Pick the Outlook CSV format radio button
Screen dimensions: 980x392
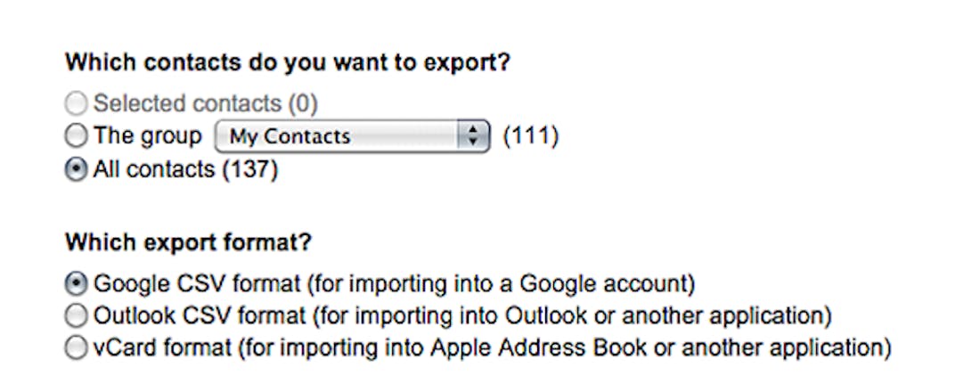78,315
